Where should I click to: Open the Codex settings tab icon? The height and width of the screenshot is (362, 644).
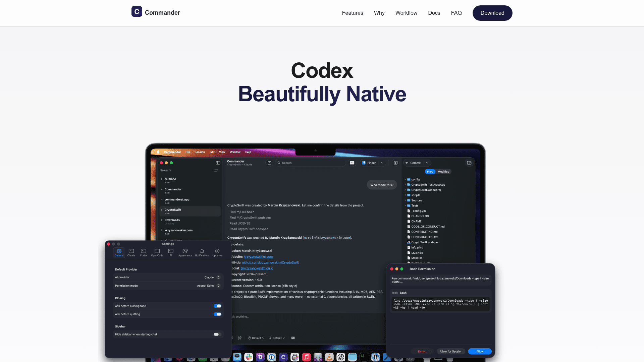(x=144, y=252)
